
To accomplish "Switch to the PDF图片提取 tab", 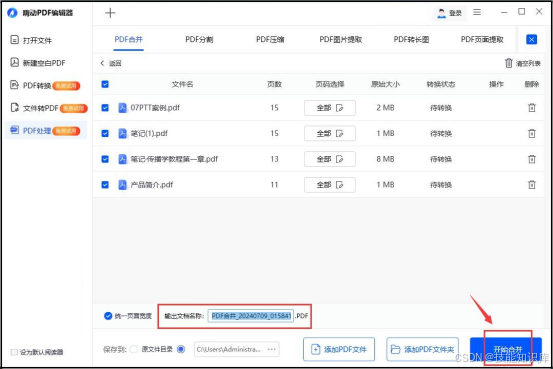I will [x=341, y=39].
